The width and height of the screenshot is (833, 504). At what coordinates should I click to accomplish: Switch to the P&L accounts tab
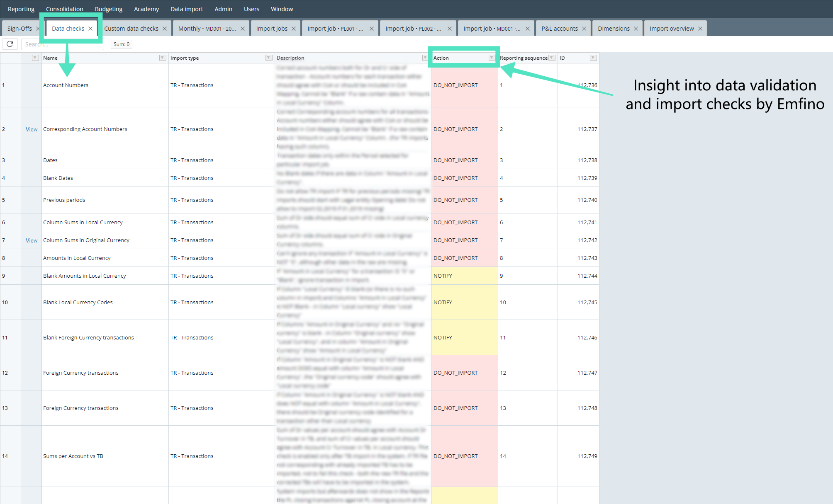click(x=559, y=28)
